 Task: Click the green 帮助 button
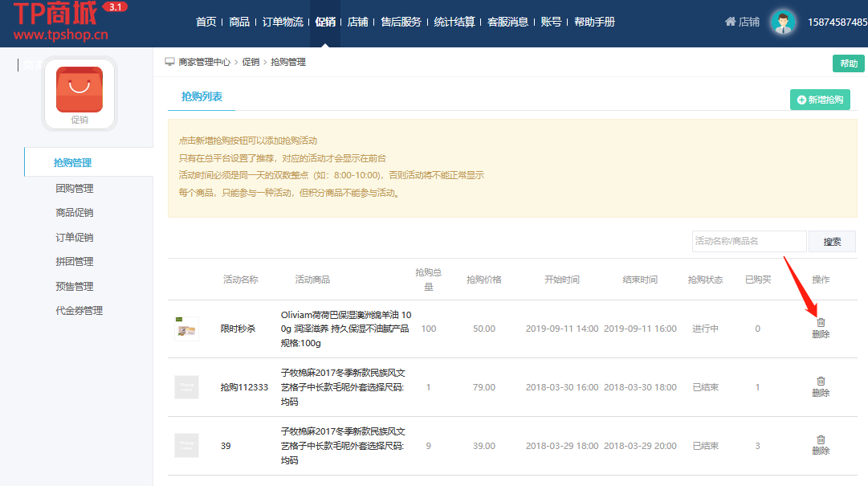point(848,63)
